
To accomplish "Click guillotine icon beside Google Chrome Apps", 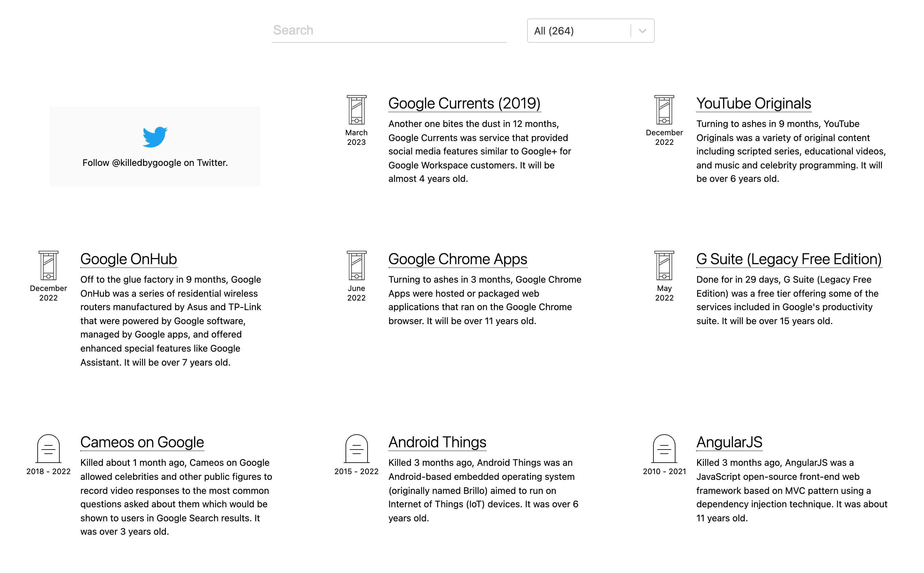I will 356,265.
